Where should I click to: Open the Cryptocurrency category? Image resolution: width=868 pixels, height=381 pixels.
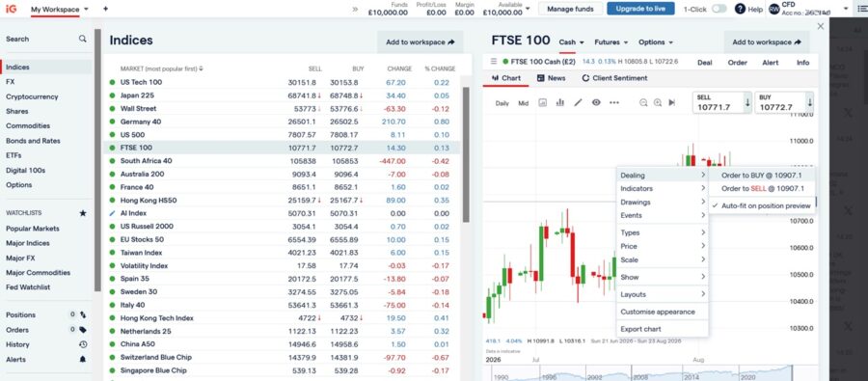(32, 96)
